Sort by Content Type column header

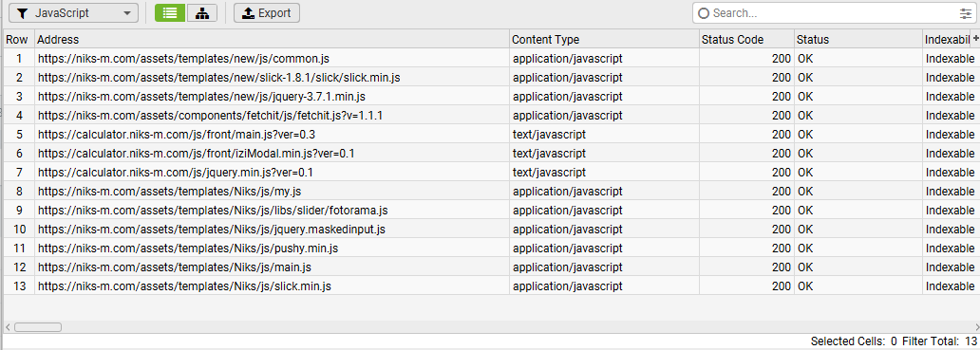click(604, 39)
